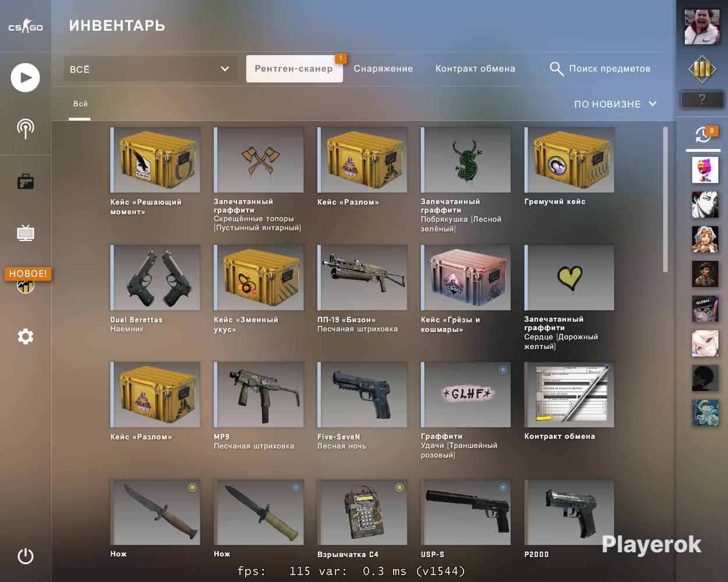
Task: Select Dual Berettas Наемник item
Action: pyautogui.click(x=156, y=278)
